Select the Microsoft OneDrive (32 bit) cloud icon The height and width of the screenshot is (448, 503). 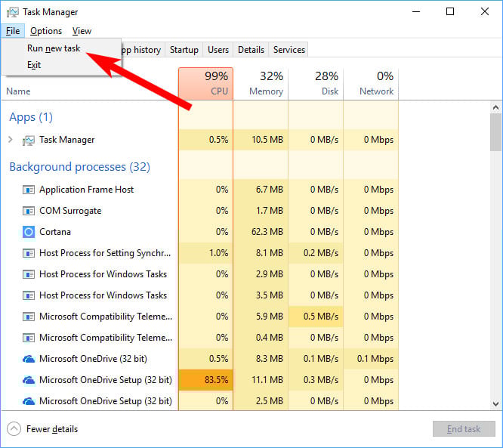point(29,359)
